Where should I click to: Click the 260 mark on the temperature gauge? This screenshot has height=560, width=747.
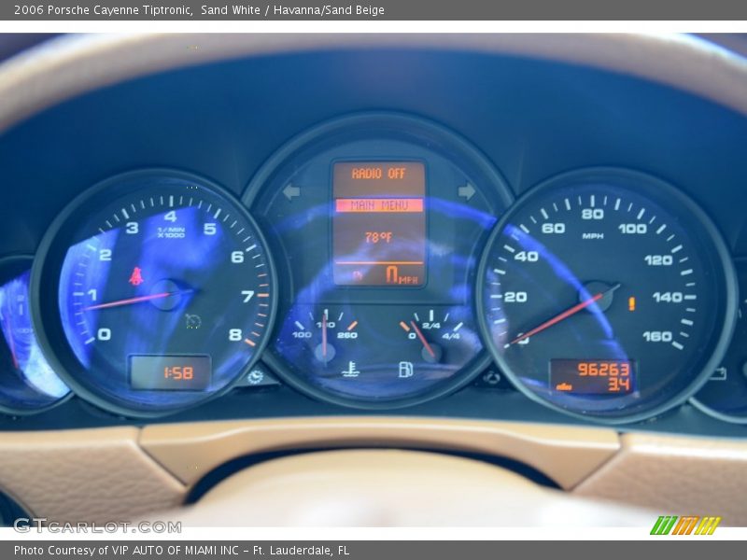point(347,335)
